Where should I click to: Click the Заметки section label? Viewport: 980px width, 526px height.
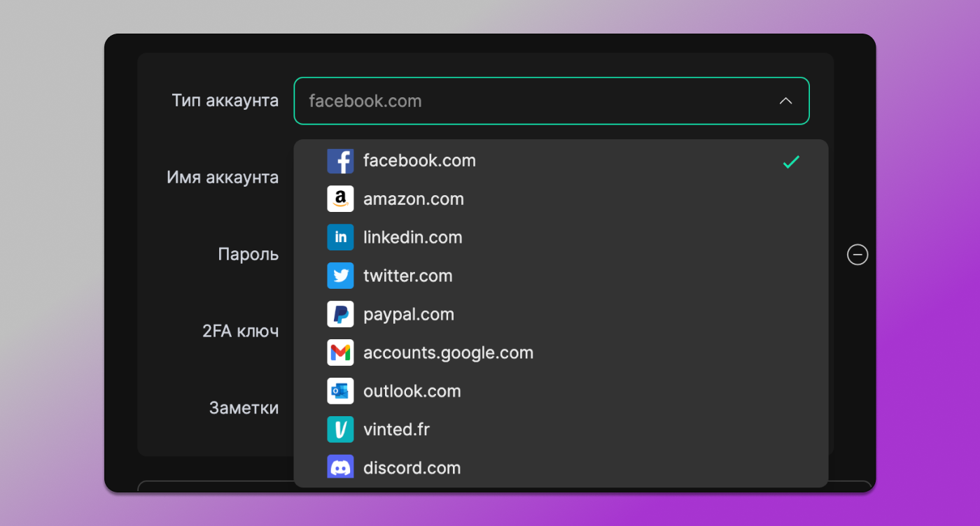[244, 407]
